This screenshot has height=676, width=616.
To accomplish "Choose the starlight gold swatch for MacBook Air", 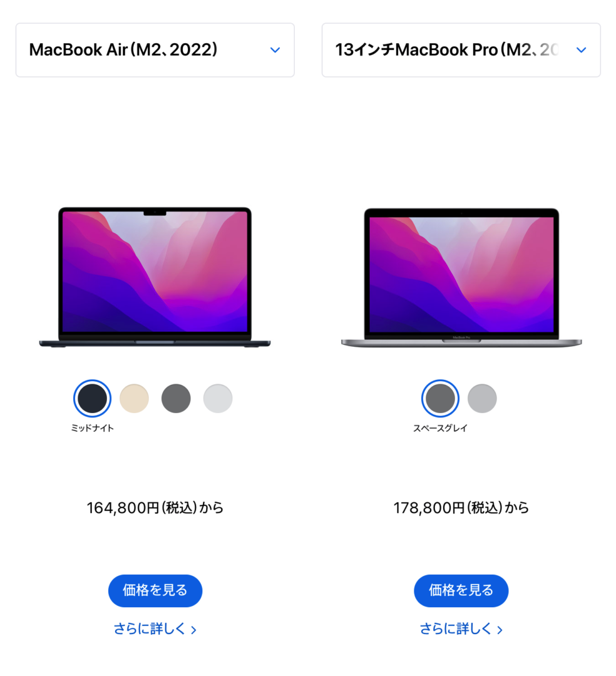I will (134, 398).
